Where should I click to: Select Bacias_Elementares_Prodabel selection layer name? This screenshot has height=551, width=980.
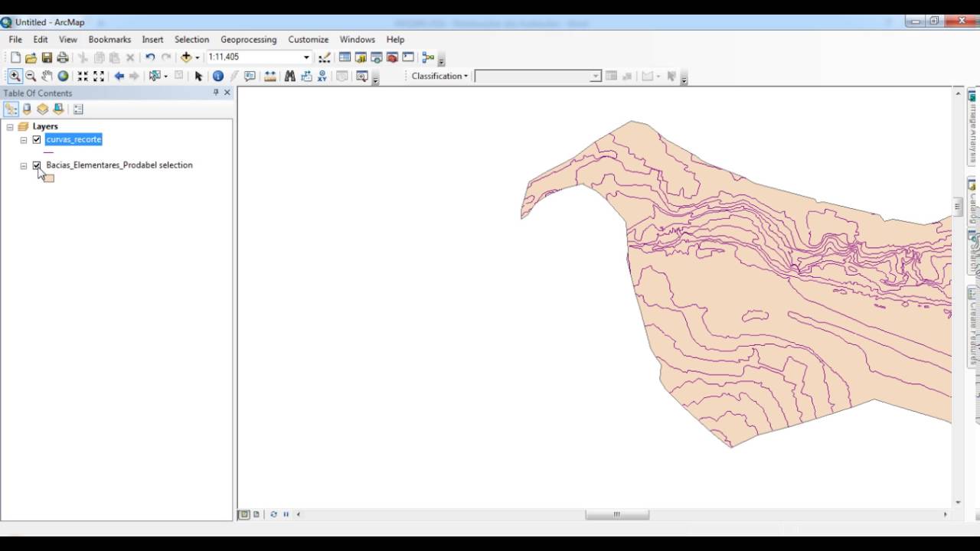pyautogui.click(x=119, y=165)
